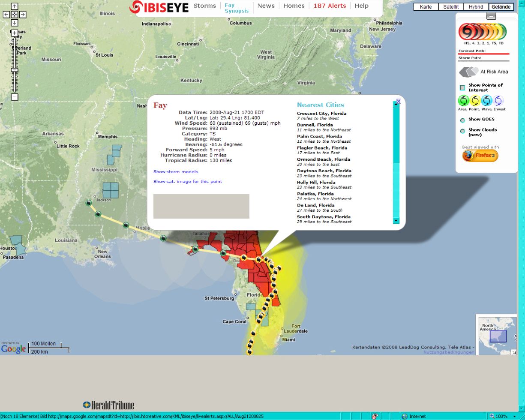Click the zoom slider handle
525x420 pixels.
tap(15, 70)
